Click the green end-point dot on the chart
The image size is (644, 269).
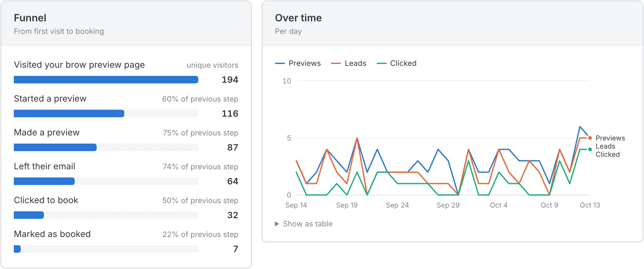(x=590, y=150)
